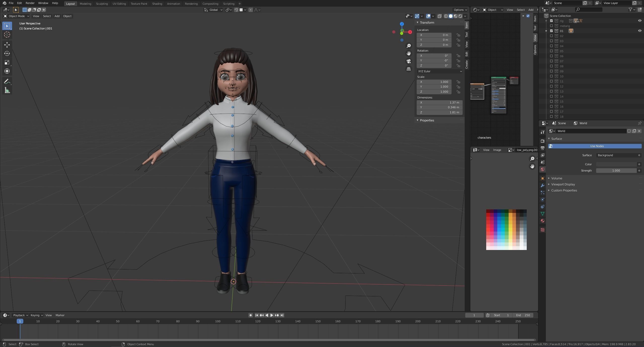Select the Cursor tool in toolbar
This screenshot has width=644, height=347.
coord(7,35)
